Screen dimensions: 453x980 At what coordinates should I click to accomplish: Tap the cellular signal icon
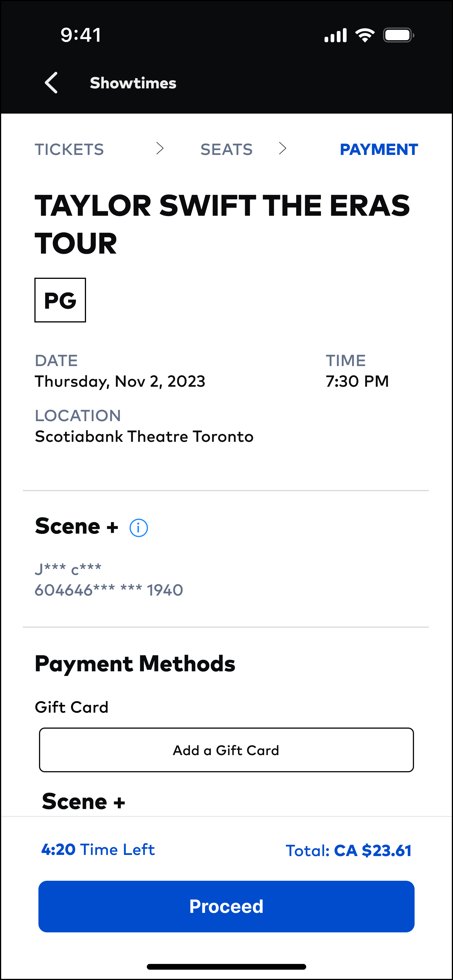(x=335, y=35)
